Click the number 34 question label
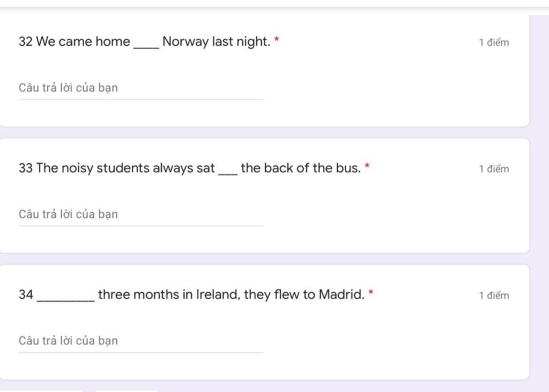549x392 pixels. (x=26, y=294)
